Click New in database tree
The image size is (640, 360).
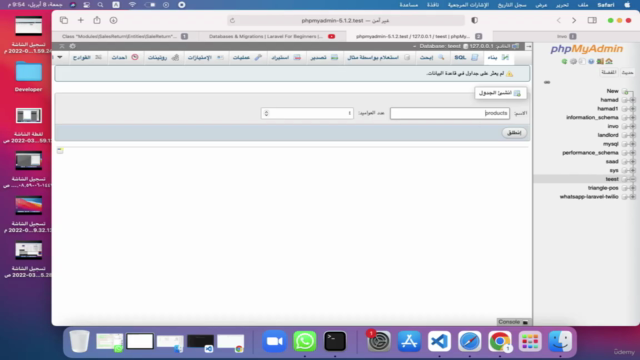tap(612, 91)
